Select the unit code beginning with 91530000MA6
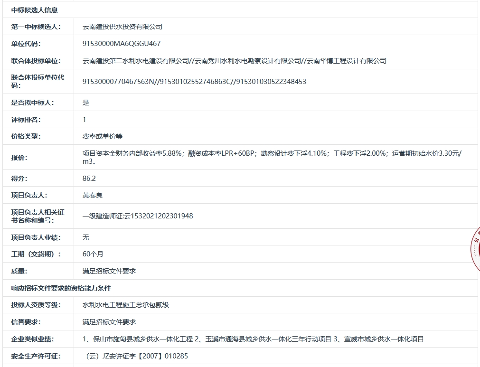Viewport: 480px width, 367px height. (121, 43)
